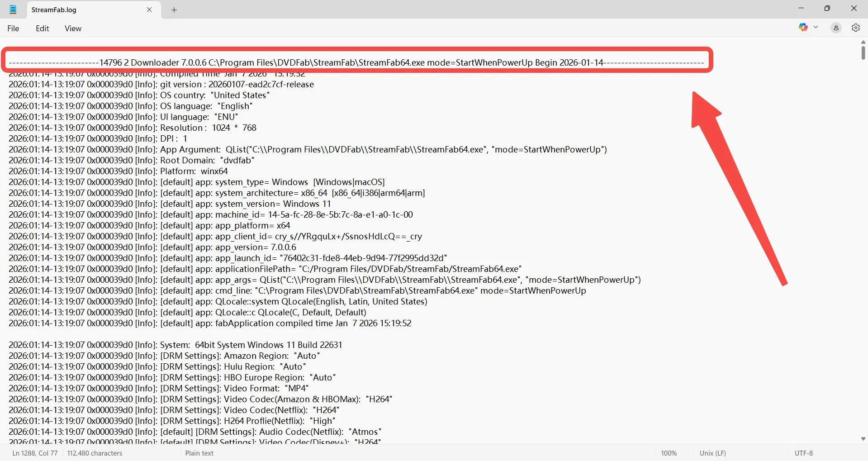Click the git version log line
This screenshot has width=868, height=461.
pyautogui.click(x=161, y=85)
